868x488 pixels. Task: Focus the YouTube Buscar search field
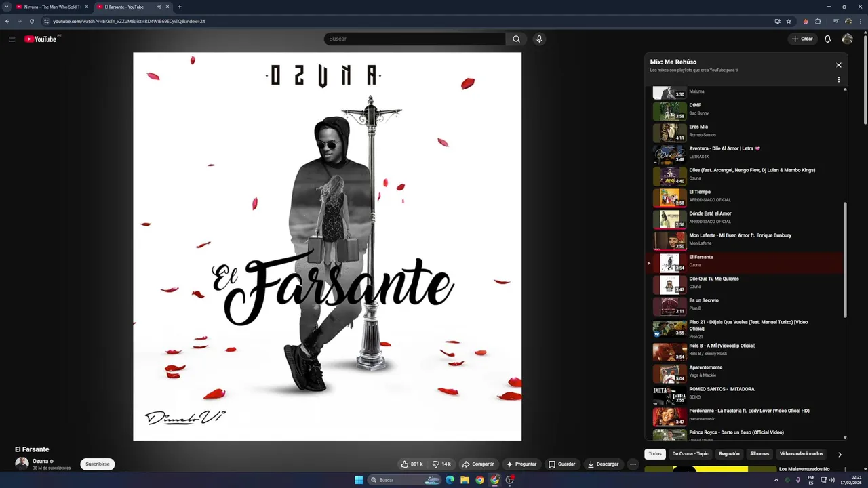click(x=414, y=39)
